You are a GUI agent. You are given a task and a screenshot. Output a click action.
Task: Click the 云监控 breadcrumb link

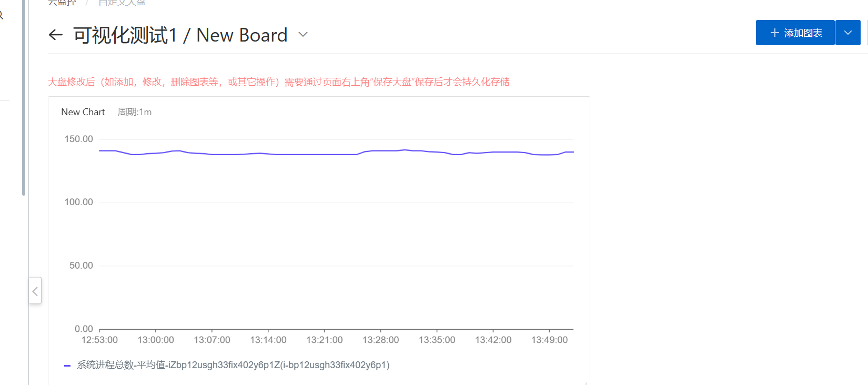[x=62, y=3]
